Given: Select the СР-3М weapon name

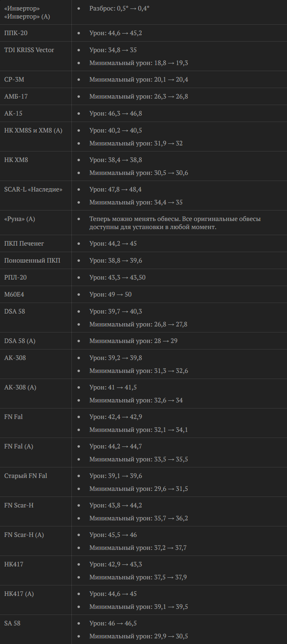Looking at the screenshot, I should 14,80.
